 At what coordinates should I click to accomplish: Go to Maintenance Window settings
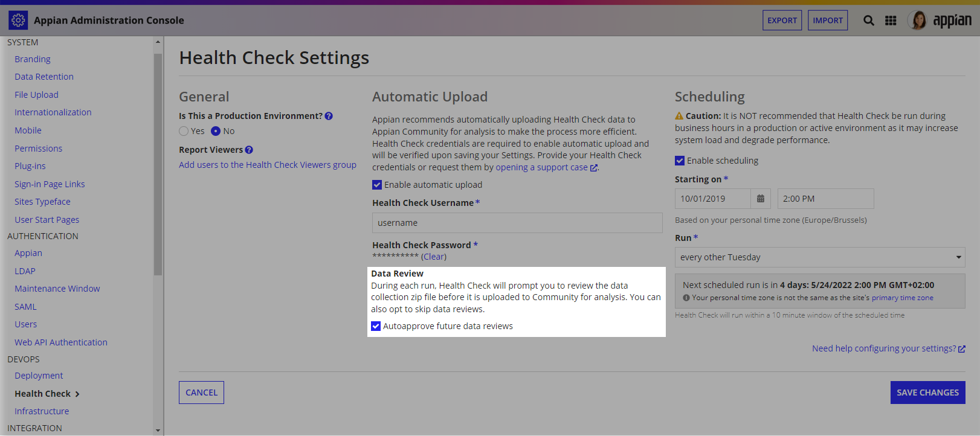(x=57, y=289)
